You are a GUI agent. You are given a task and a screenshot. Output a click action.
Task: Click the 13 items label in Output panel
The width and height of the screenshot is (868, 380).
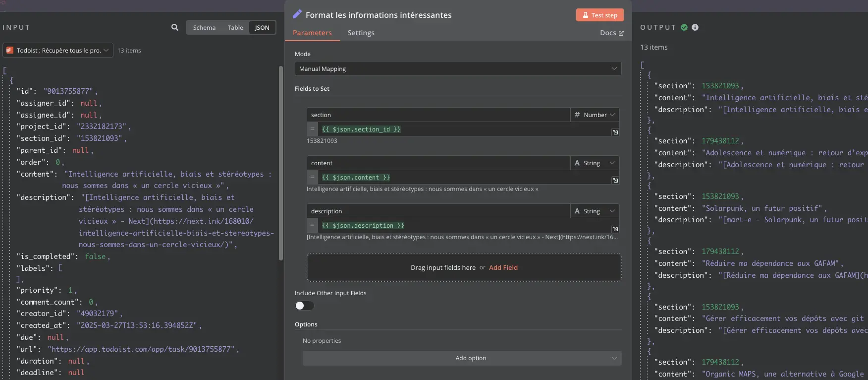pos(653,47)
